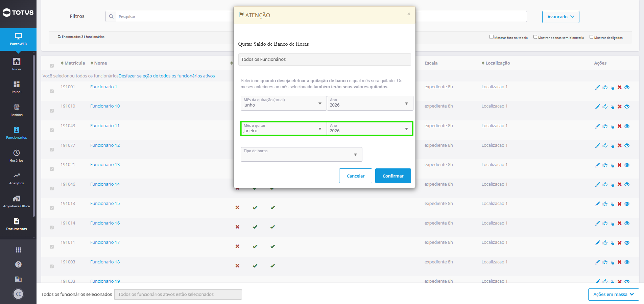
Task: Click the thumbs-up icon for Funcionario 15
Action: (x=605, y=204)
